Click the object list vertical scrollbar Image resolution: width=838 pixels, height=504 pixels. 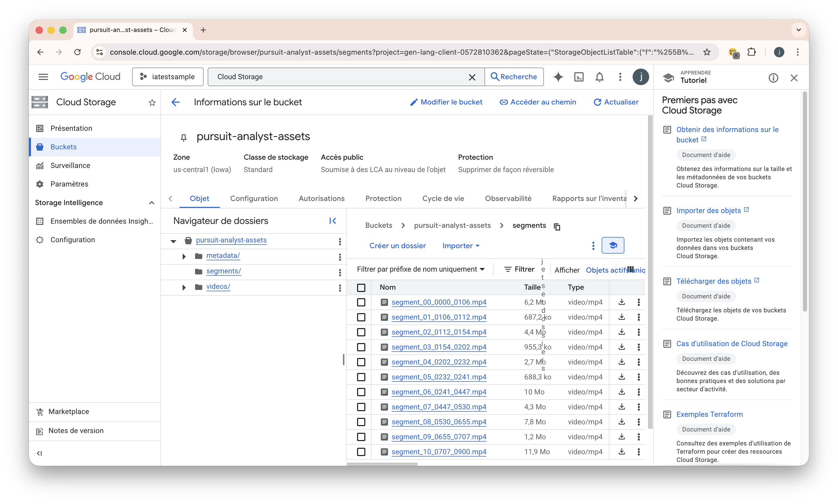(x=650, y=272)
